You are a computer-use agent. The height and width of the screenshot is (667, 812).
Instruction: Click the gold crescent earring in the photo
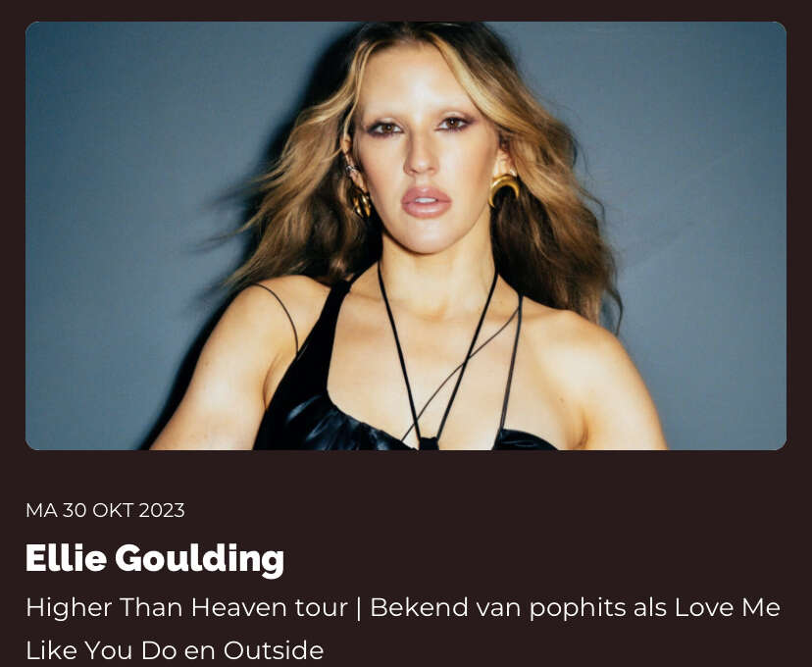coord(503,188)
